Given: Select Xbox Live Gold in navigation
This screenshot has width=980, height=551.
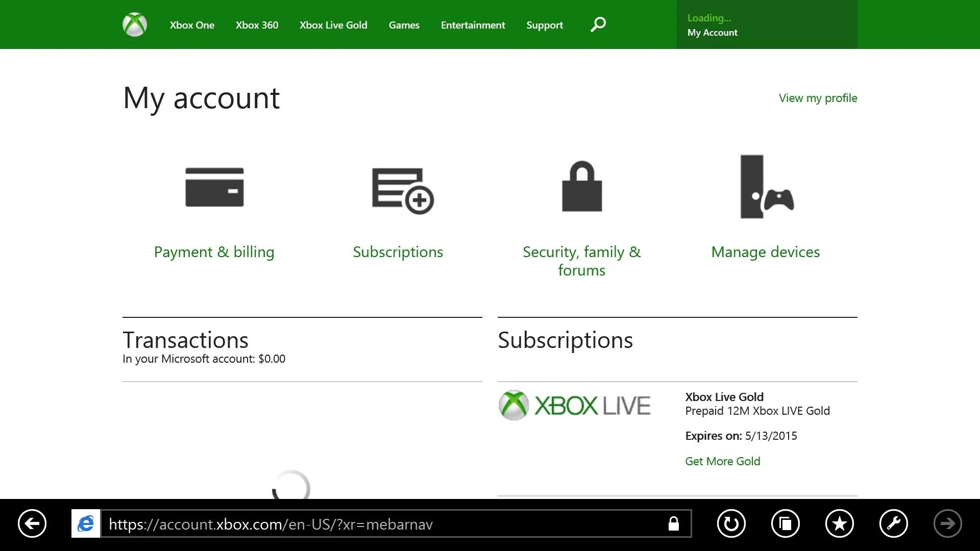Looking at the screenshot, I should coord(333,25).
